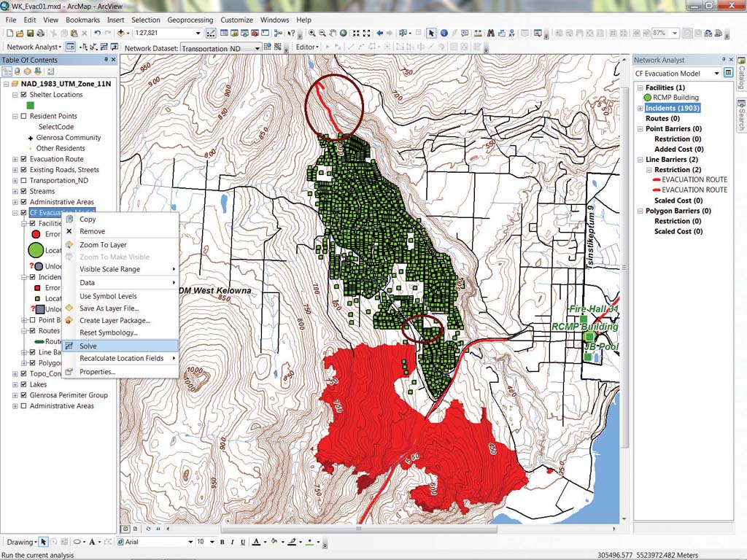
Task: Open the Geoprocessing menu
Action: (190, 20)
